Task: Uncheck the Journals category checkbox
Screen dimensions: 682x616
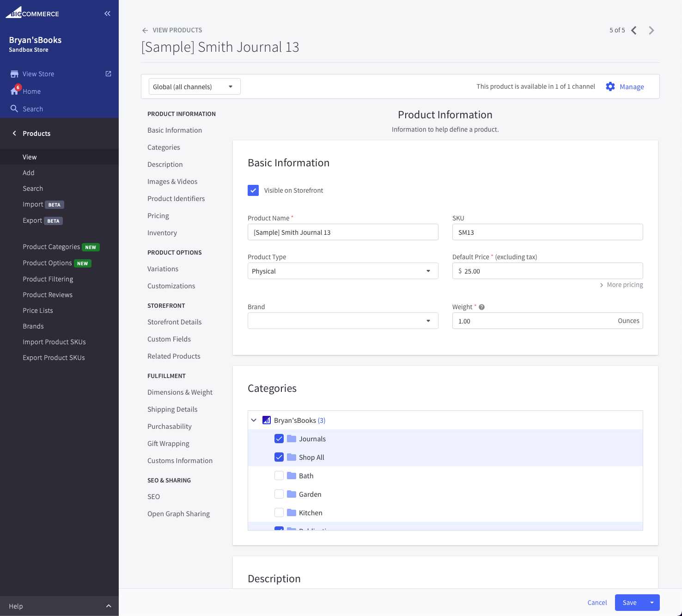Action: (x=279, y=439)
